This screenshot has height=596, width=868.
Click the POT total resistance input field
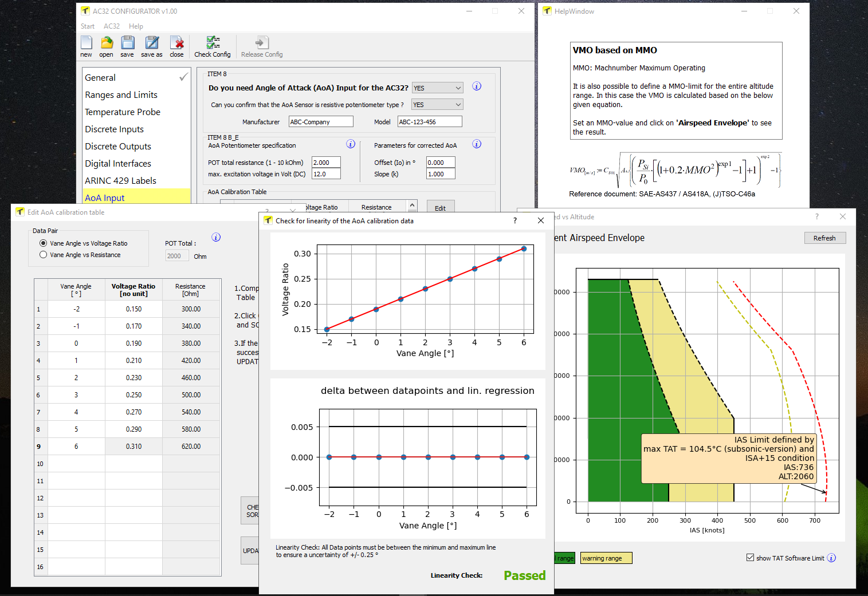coord(326,163)
